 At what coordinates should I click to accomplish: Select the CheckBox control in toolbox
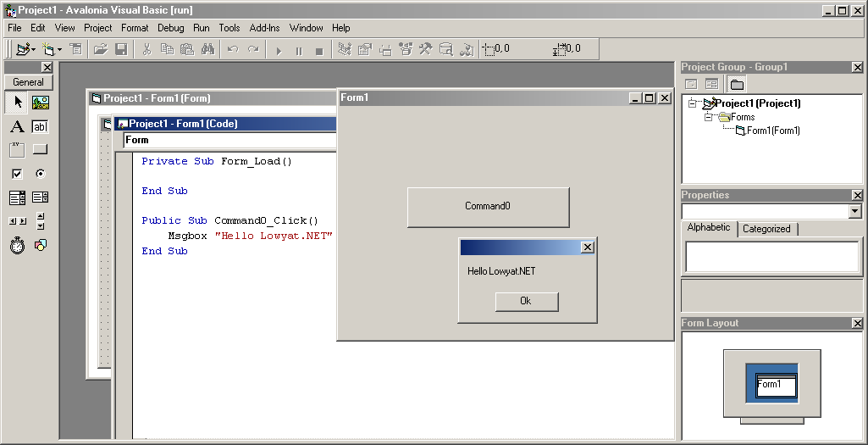point(17,174)
